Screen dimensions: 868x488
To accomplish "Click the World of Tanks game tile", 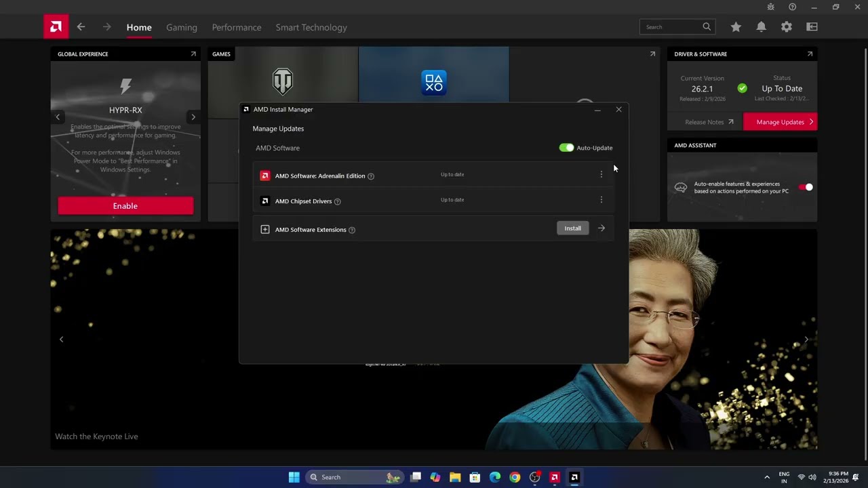I will 283,82.
